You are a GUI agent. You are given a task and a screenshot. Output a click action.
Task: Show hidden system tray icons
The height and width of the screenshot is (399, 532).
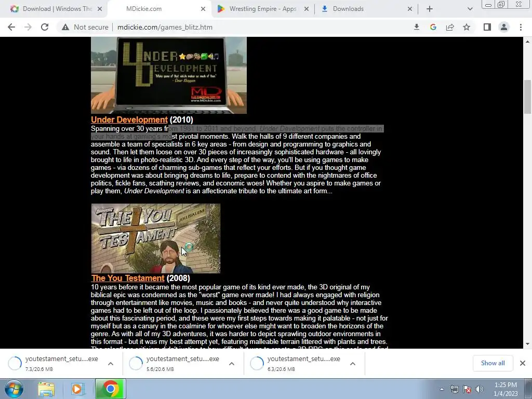click(x=442, y=389)
